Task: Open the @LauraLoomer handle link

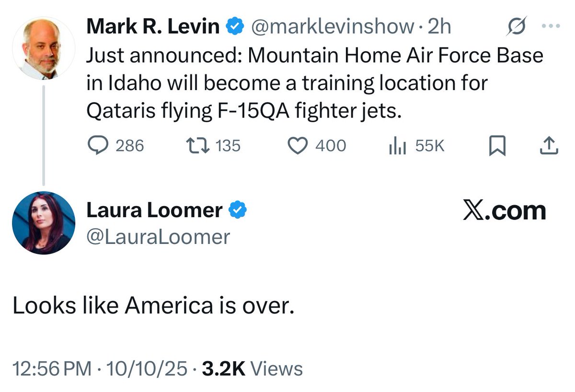Action: point(158,236)
